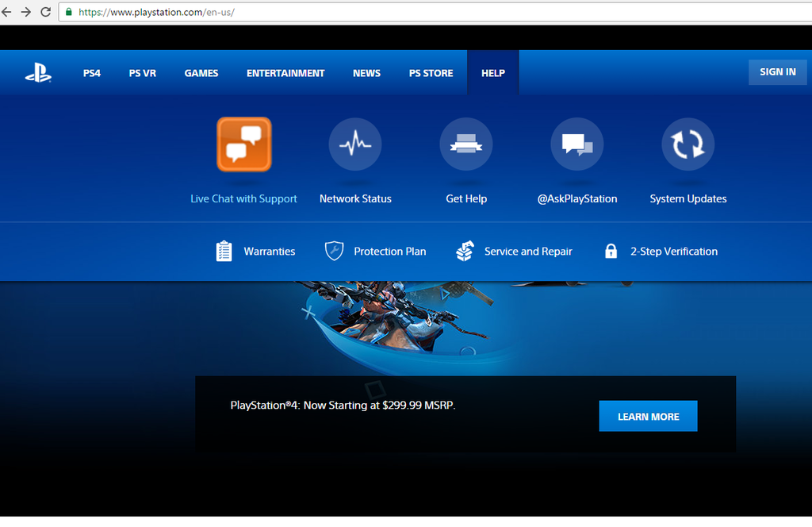
Task: Go to the News menu item
Action: tap(366, 73)
